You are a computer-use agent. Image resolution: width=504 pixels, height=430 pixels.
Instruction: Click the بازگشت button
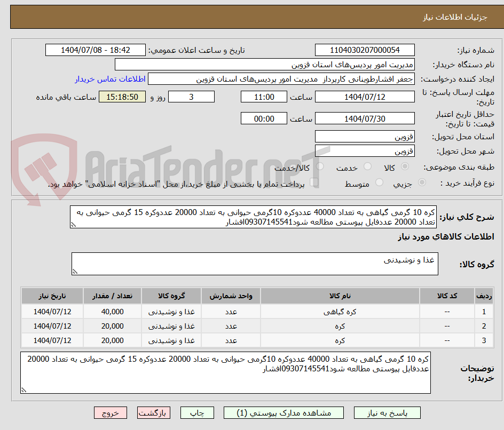[x=154, y=412]
